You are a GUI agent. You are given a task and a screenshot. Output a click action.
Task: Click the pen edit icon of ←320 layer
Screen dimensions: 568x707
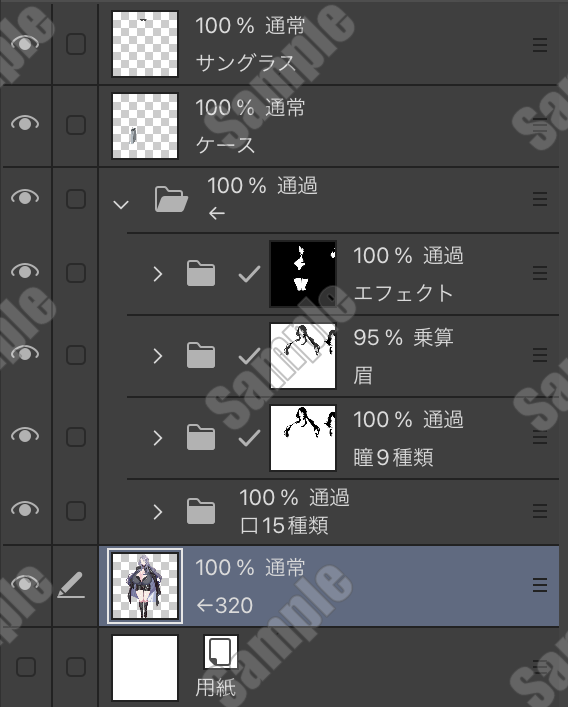point(71,585)
